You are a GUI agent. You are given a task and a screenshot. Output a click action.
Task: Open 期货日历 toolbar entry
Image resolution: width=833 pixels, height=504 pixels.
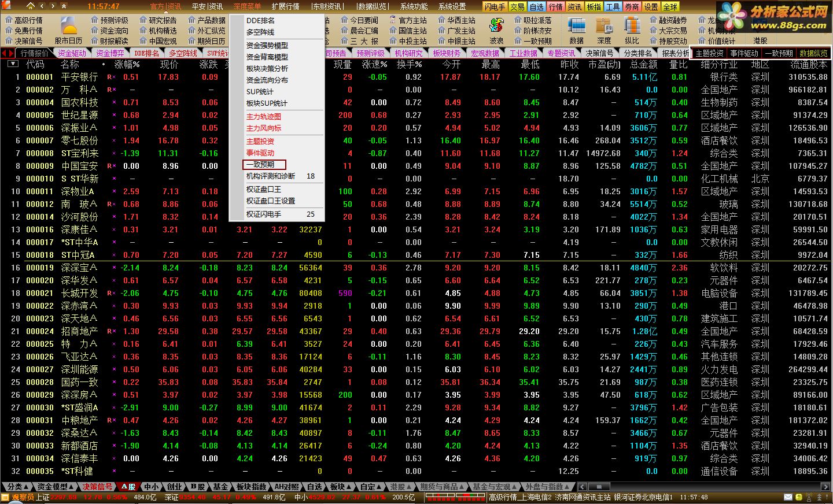click(207, 41)
